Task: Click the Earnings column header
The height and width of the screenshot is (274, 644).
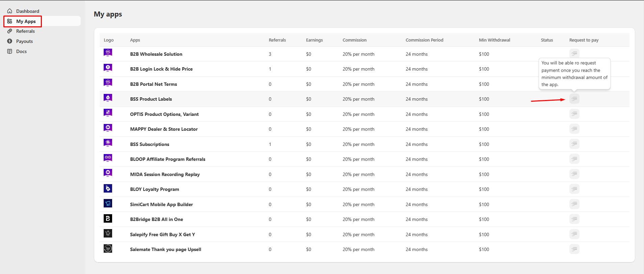Action: (x=314, y=40)
